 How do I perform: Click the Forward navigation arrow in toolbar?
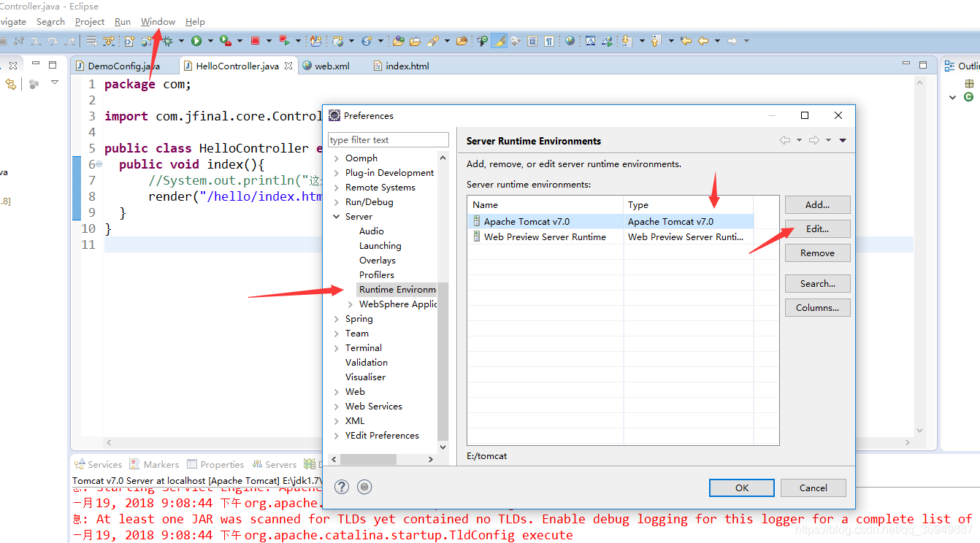point(732,41)
